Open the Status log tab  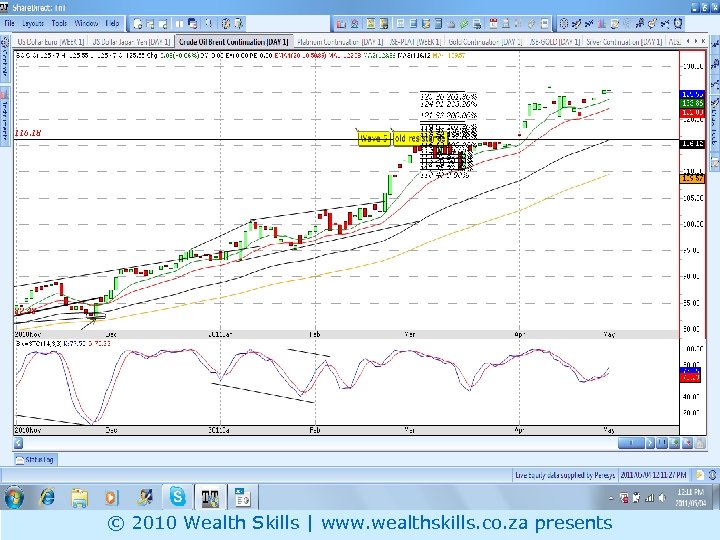coord(35,460)
